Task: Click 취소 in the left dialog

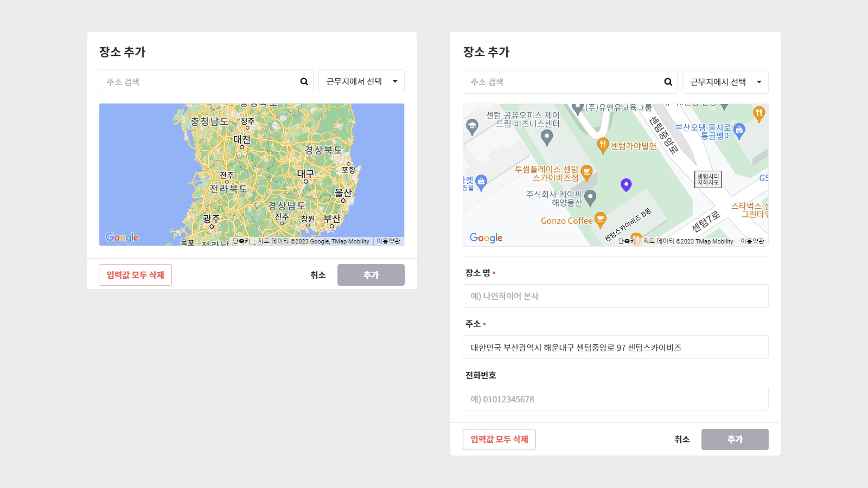Action: tap(318, 275)
